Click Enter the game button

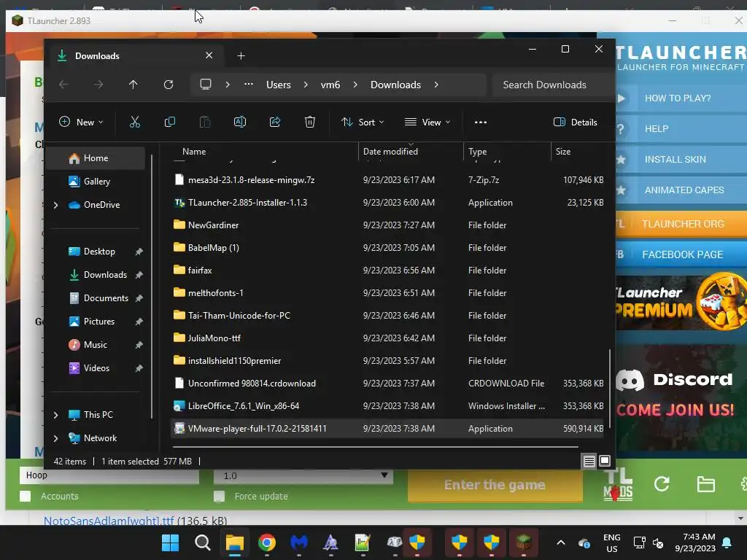click(495, 485)
